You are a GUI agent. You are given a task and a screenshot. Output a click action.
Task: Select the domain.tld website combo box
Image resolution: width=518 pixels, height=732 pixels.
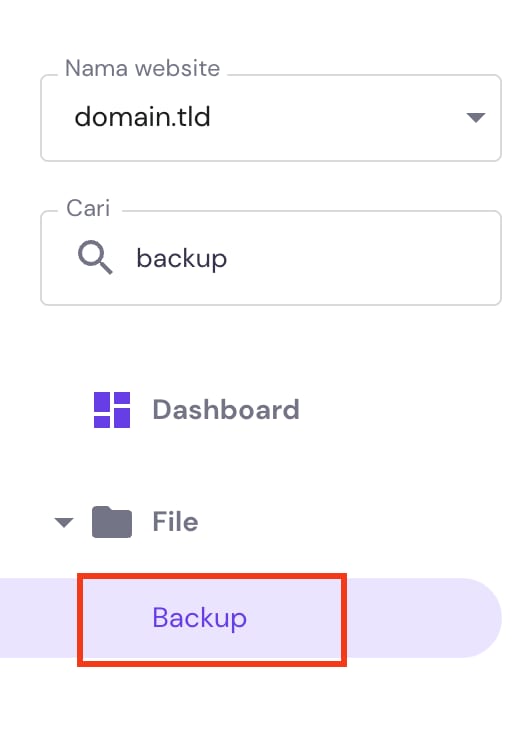click(x=271, y=118)
